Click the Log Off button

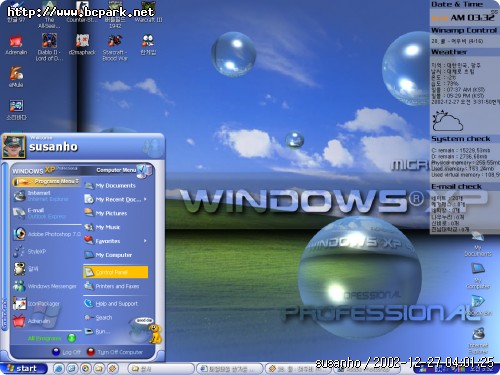(x=67, y=352)
